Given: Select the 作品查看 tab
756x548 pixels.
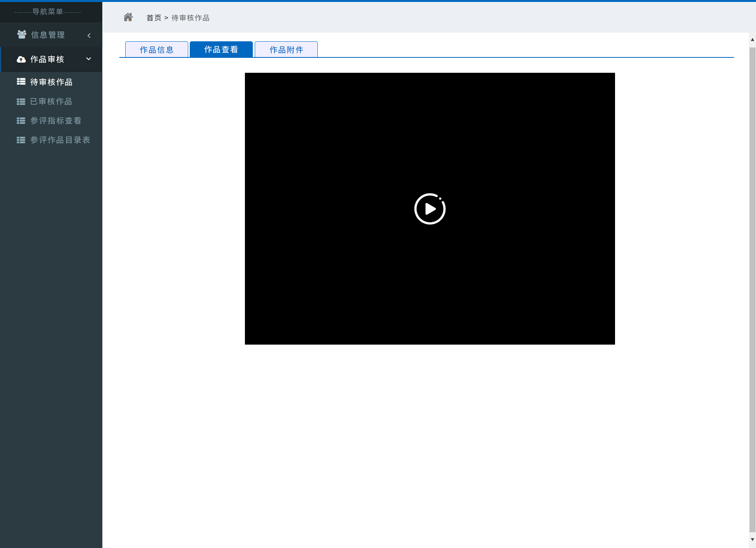Looking at the screenshot, I should (221, 50).
